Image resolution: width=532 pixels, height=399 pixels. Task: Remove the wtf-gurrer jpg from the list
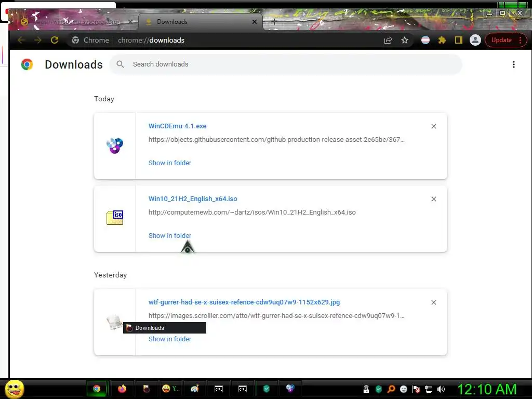[434, 302]
